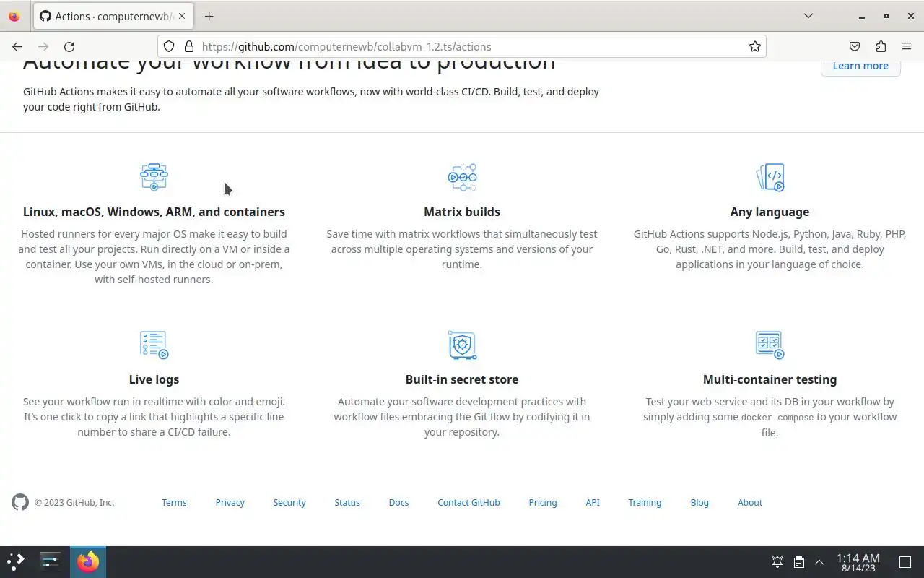
Task: Click the show desktop icon in taskbar
Action: [905, 562]
